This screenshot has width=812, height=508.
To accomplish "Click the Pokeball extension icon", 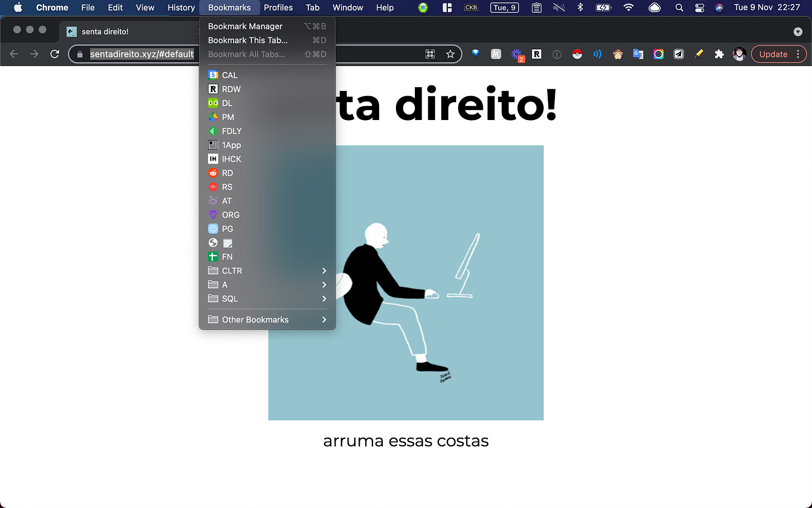I will 577,54.
